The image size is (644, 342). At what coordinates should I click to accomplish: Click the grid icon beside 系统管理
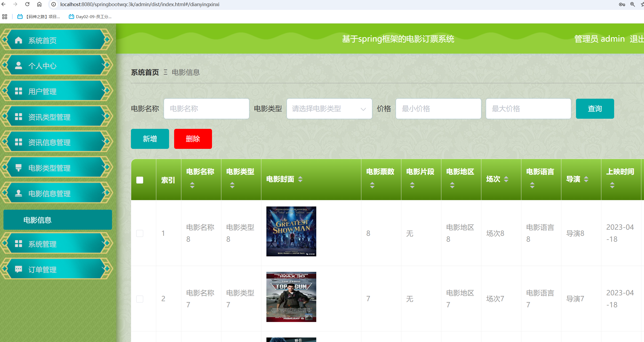pyautogui.click(x=18, y=244)
